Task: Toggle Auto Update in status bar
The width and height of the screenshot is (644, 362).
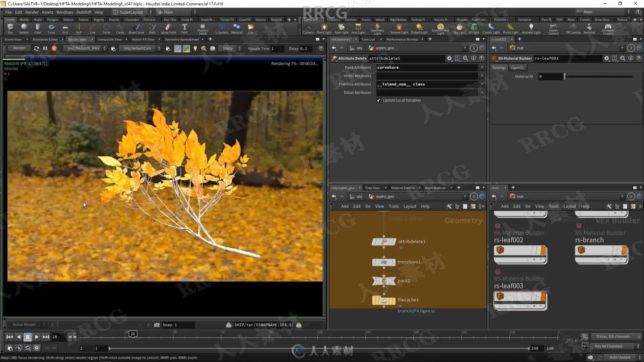Action: click(620, 357)
